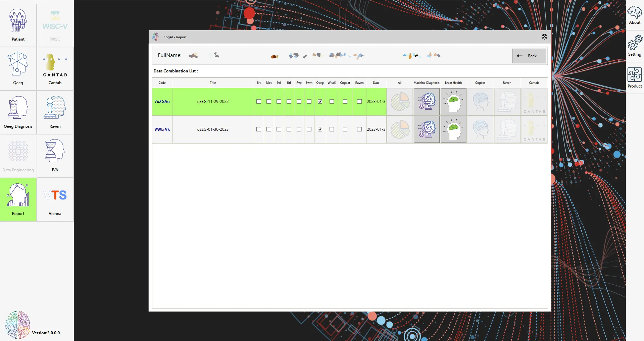
Task: Uncheck Qeeg checkbox in 7xZGAu row
Action: (320, 102)
